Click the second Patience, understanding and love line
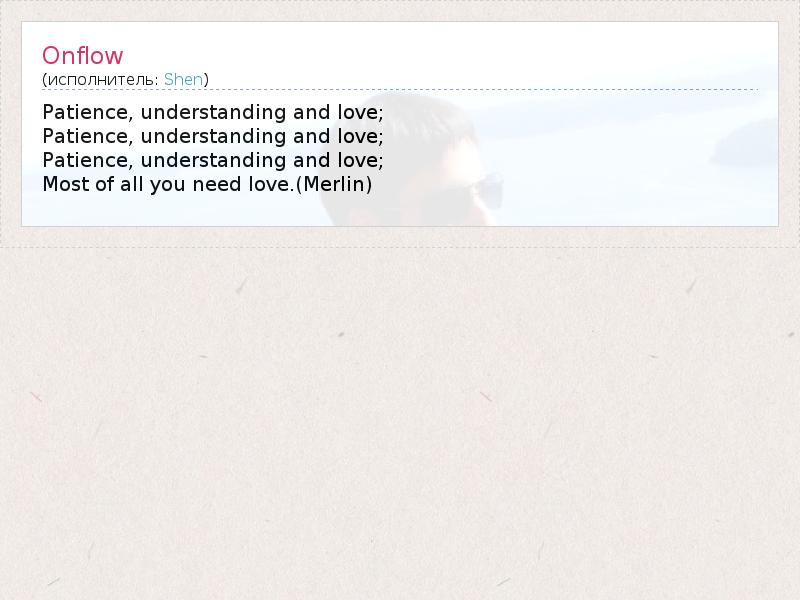Image resolution: width=800 pixels, height=600 pixels. point(213,136)
